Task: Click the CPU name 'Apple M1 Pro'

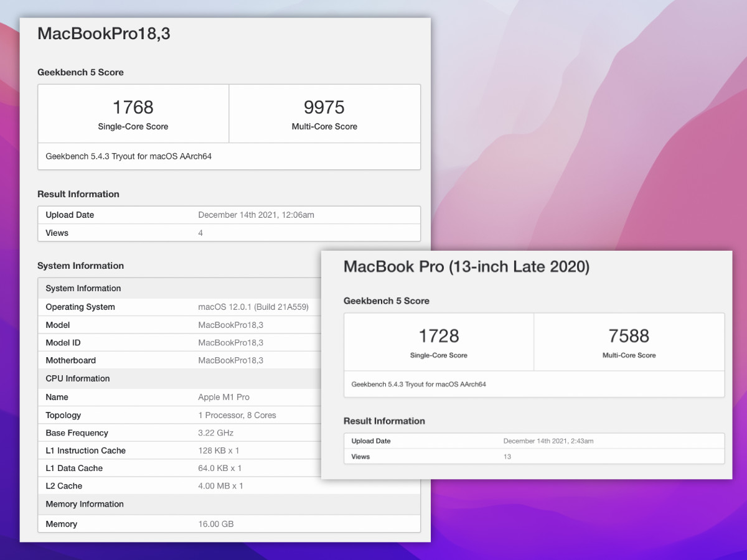Action: (x=223, y=397)
